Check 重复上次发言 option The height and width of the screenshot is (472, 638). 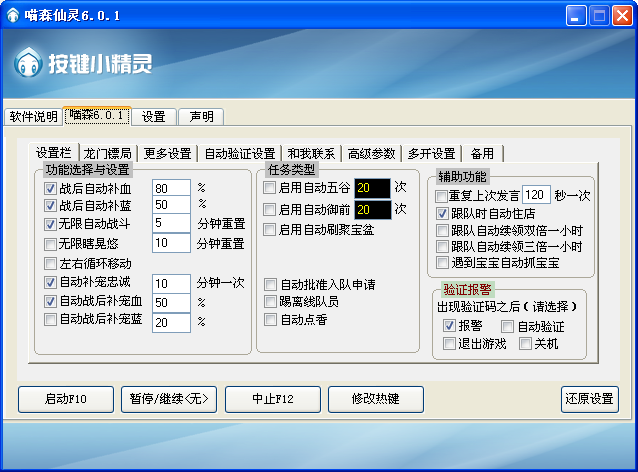(441, 196)
